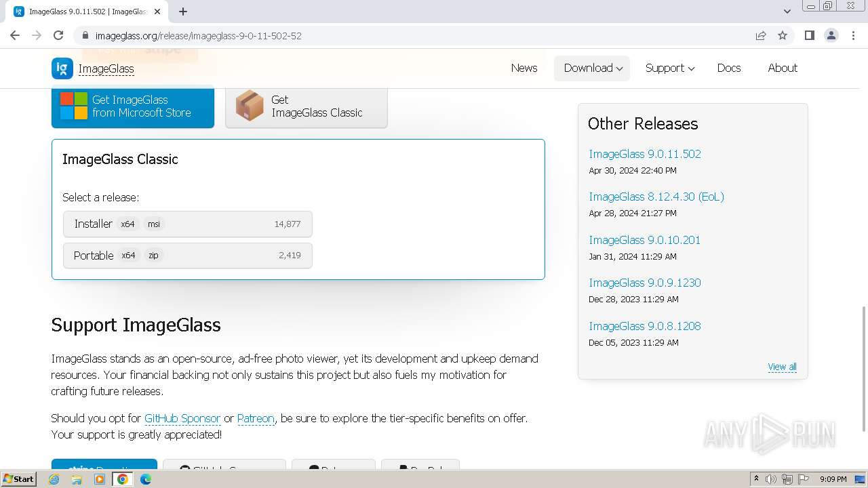Screen dimensions: 868x488
Task: Get ImageGlass from Microsoft Store
Action: 133,106
